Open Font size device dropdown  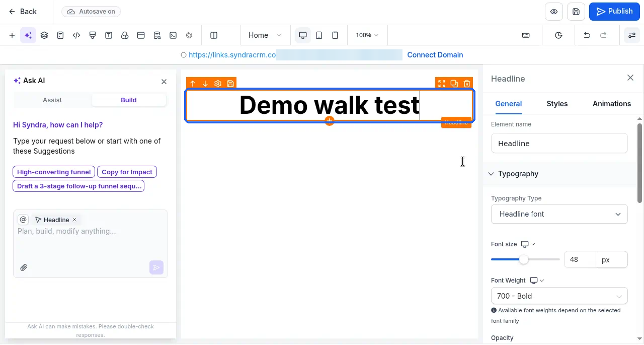tap(528, 244)
